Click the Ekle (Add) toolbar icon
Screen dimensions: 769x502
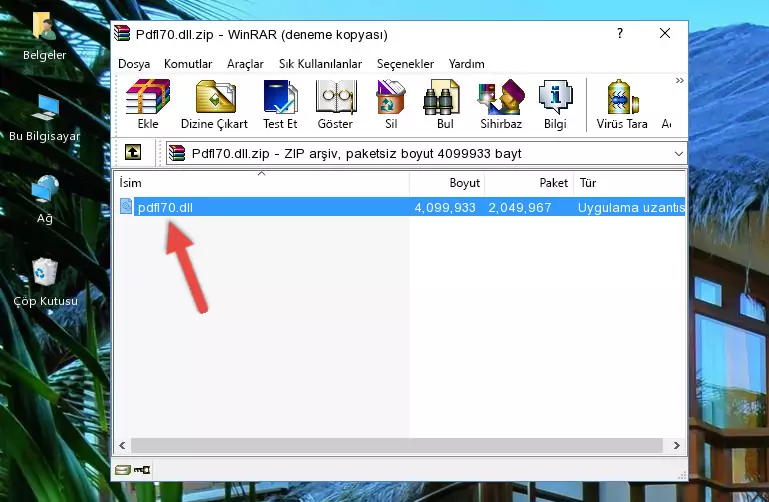148,104
